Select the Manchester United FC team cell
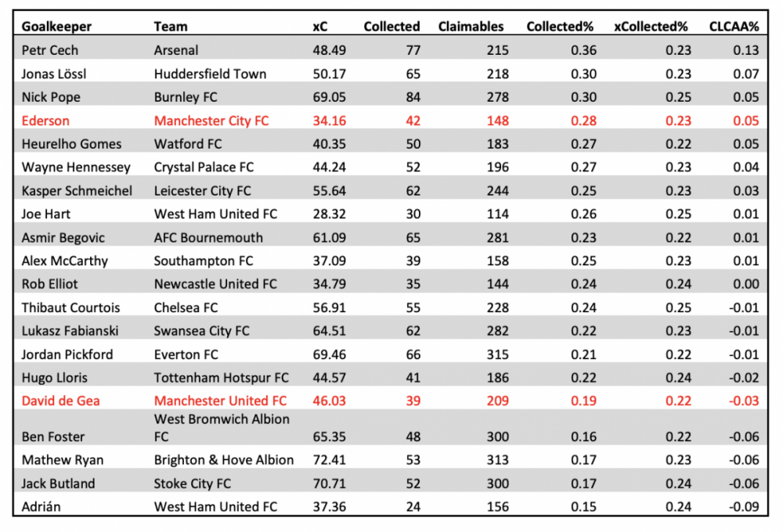 (220, 401)
